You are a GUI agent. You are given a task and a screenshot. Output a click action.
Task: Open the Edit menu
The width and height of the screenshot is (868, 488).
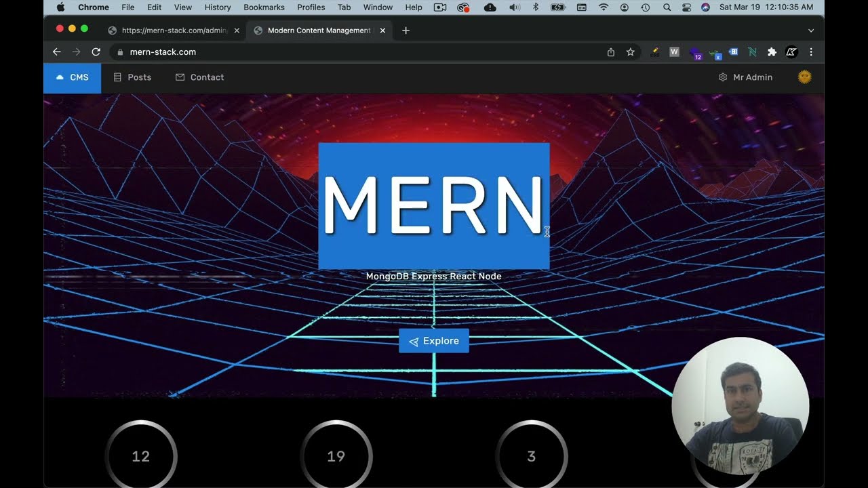pyautogui.click(x=155, y=7)
